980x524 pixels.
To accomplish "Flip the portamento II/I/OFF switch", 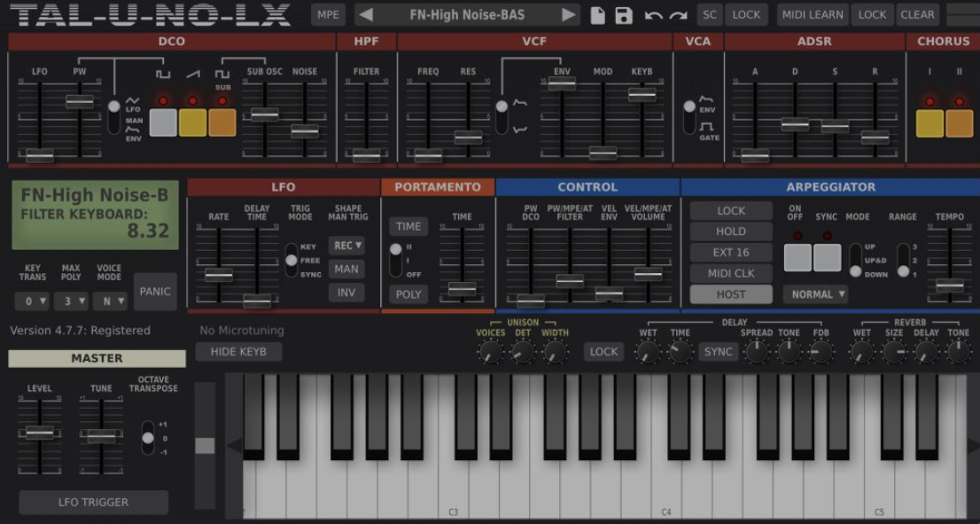I will [x=395, y=260].
